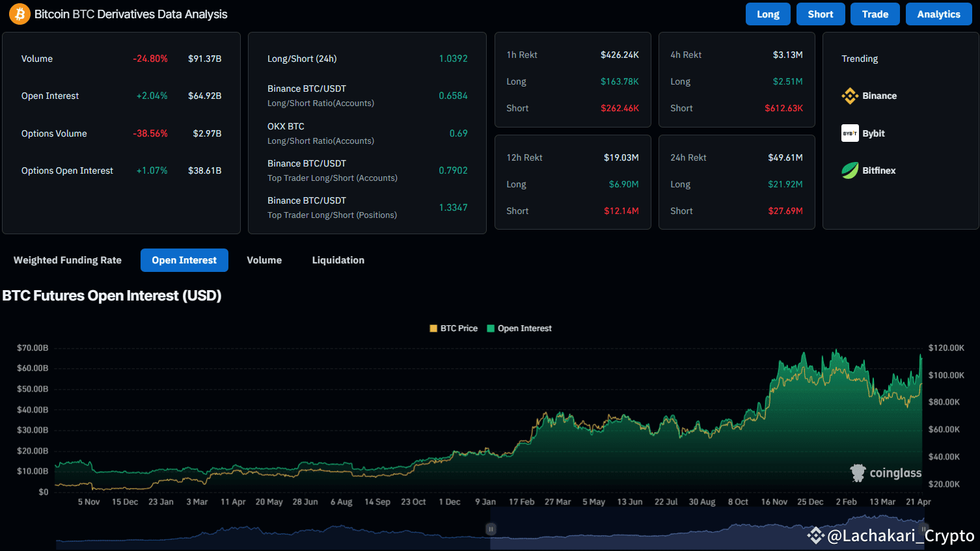This screenshot has height=551, width=980.
Task: Click the Options Open Interest value $38.61B
Action: tap(205, 170)
